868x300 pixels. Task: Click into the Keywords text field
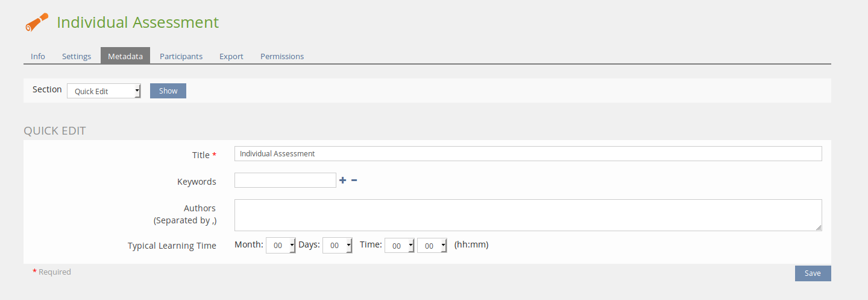285,180
